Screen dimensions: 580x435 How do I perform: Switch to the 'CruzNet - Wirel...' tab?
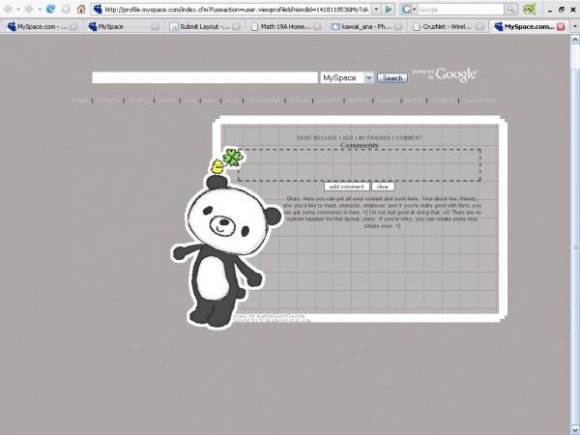(x=448, y=27)
